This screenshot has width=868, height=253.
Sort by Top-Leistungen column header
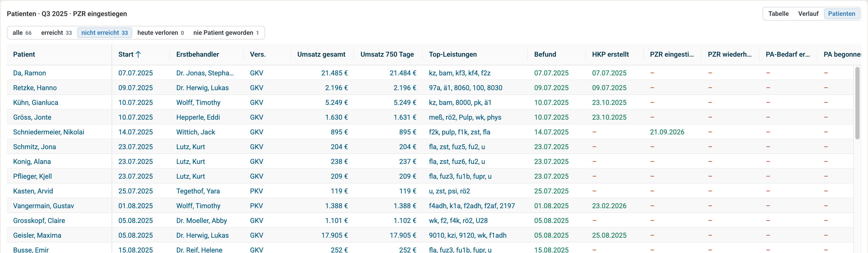(452, 54)
